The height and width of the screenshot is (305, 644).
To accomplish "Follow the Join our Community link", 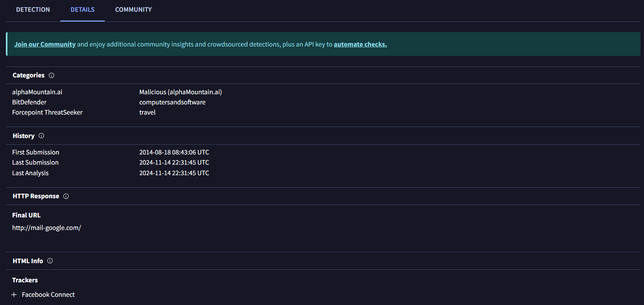I will tap(45, 45).
